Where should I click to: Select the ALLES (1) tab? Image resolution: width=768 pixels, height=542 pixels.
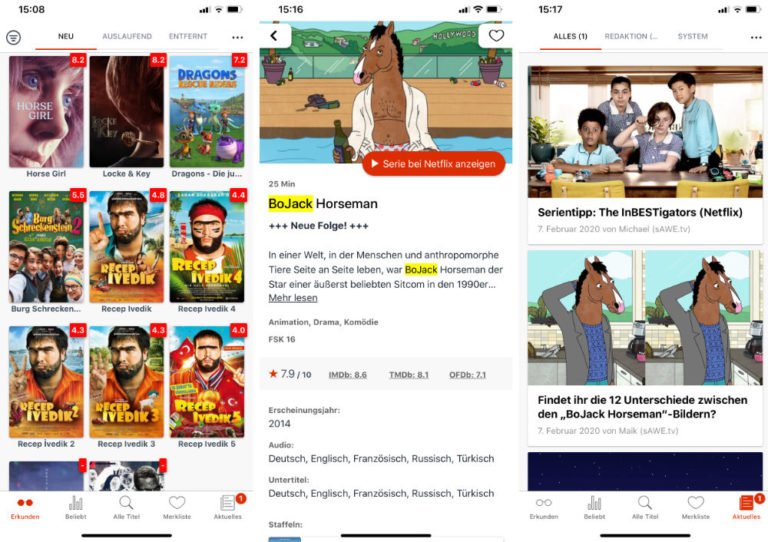click(570, 36)
